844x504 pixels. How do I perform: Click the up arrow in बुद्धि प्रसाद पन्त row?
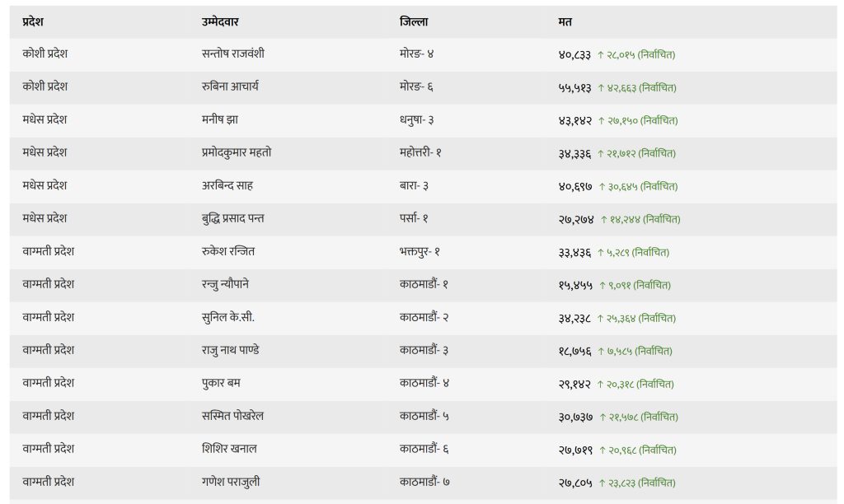603,220
